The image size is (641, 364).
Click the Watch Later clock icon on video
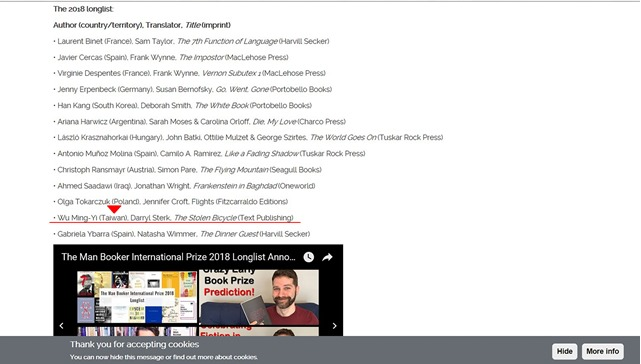point(309,257)
